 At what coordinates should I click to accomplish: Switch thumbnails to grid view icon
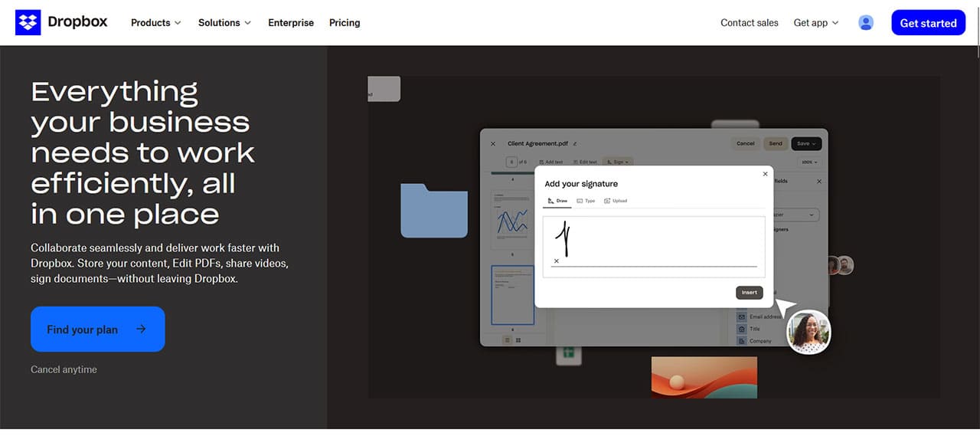(518, 339)
